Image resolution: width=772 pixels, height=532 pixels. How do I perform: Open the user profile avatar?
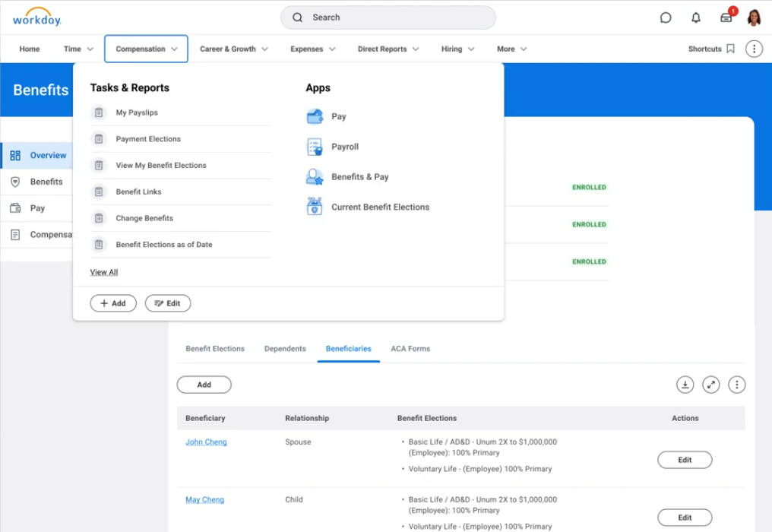pyautogui.click(x=754, y=17)
